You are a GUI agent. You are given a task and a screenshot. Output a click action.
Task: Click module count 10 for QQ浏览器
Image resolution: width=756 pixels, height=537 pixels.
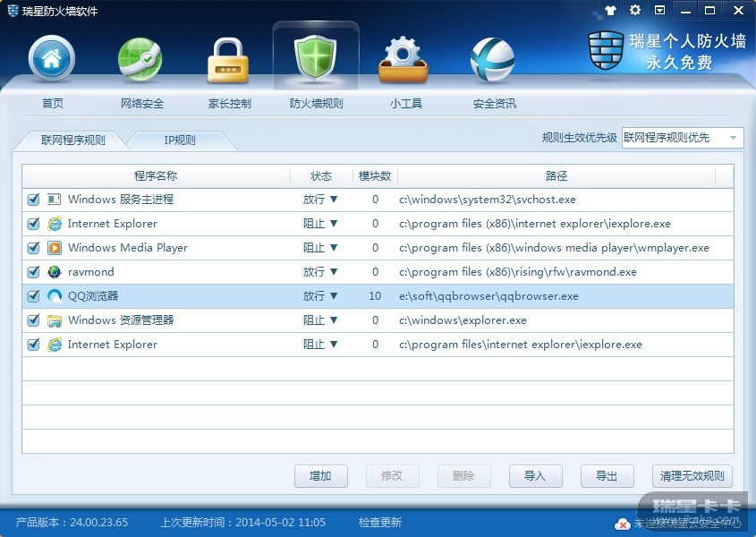375,295
